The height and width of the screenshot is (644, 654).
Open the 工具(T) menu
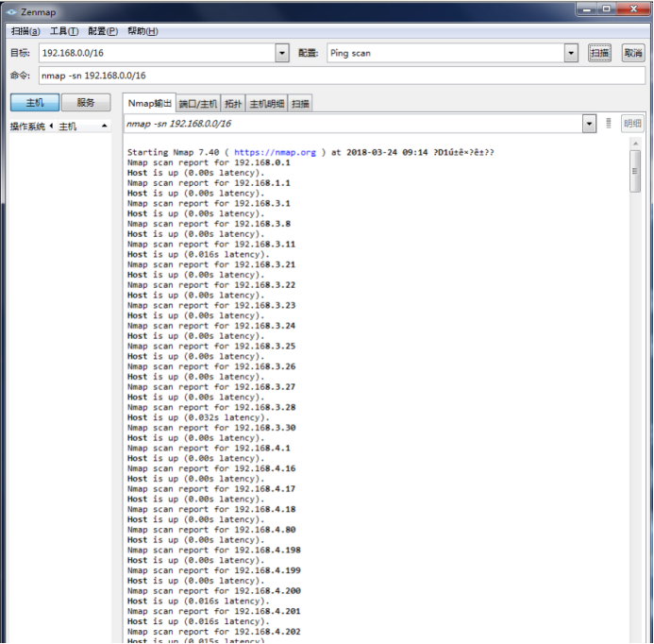(64, 31)
